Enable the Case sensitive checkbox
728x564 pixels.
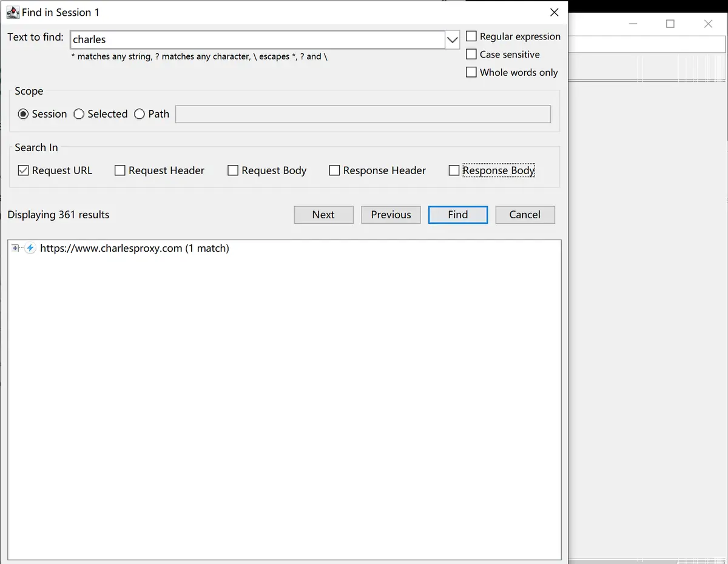pyautogui.click(x=471, y=54)
